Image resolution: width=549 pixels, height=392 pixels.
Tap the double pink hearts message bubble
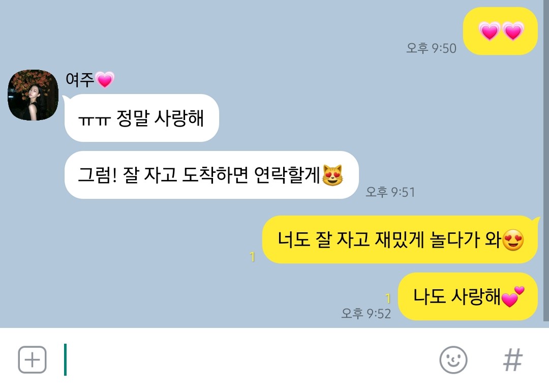pos(500,31)
